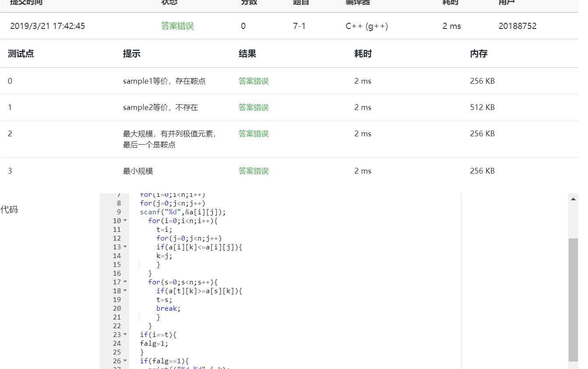
Task: Click hint text sample1等价，存在鞍点
Action: coord(164,81)
